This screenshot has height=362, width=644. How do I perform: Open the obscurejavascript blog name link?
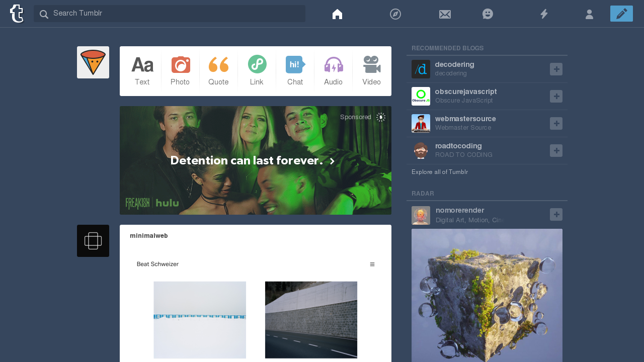tap(466, 92)
